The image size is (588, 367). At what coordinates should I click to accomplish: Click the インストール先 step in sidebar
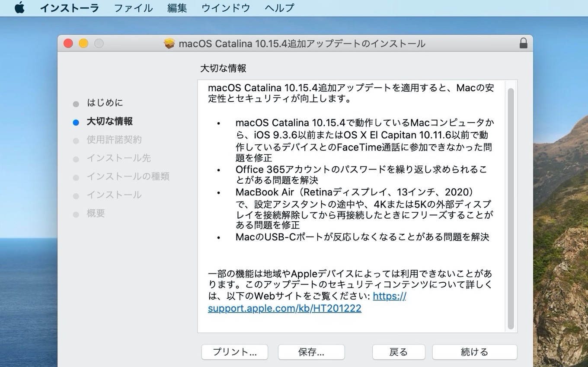pos(119,158)
